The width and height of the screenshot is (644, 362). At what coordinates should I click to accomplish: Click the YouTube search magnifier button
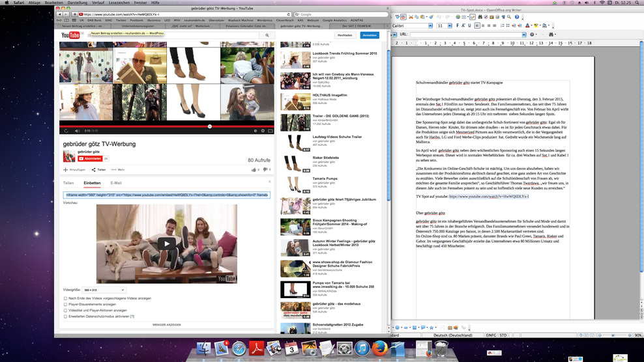point(267,35)
